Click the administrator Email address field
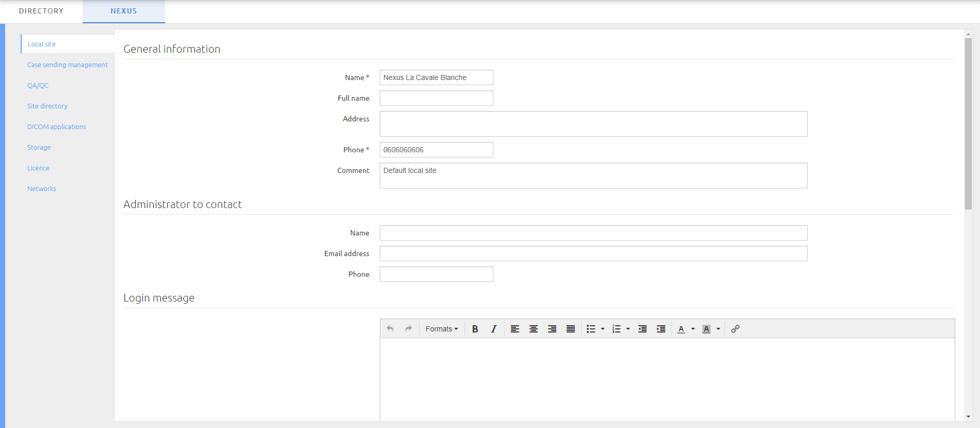 [593, 253]
